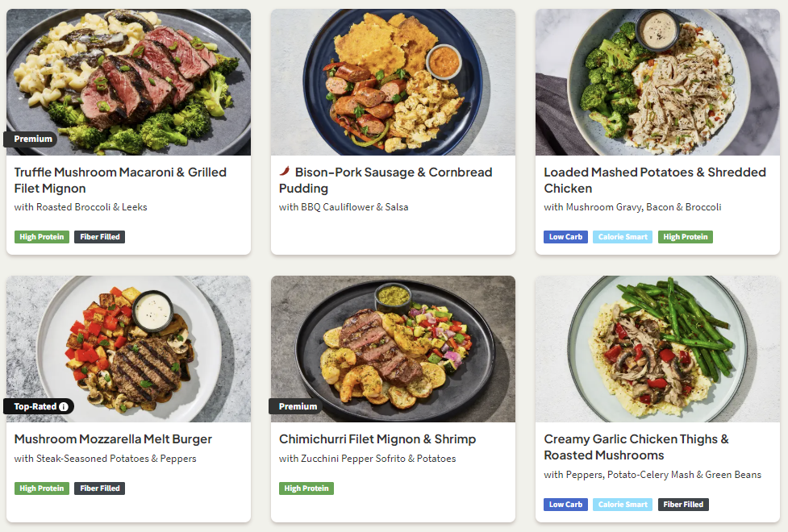Open the Mushroom Mozzarella Melt Burger title
The image size is (788, 532).
(x=113, y=439)
